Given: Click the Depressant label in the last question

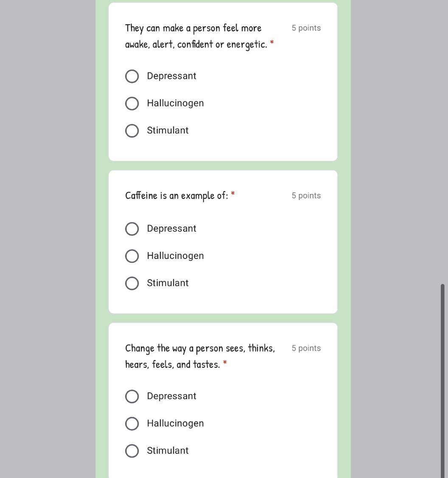Looking at the screenshot, I should [x=171, y=396].
